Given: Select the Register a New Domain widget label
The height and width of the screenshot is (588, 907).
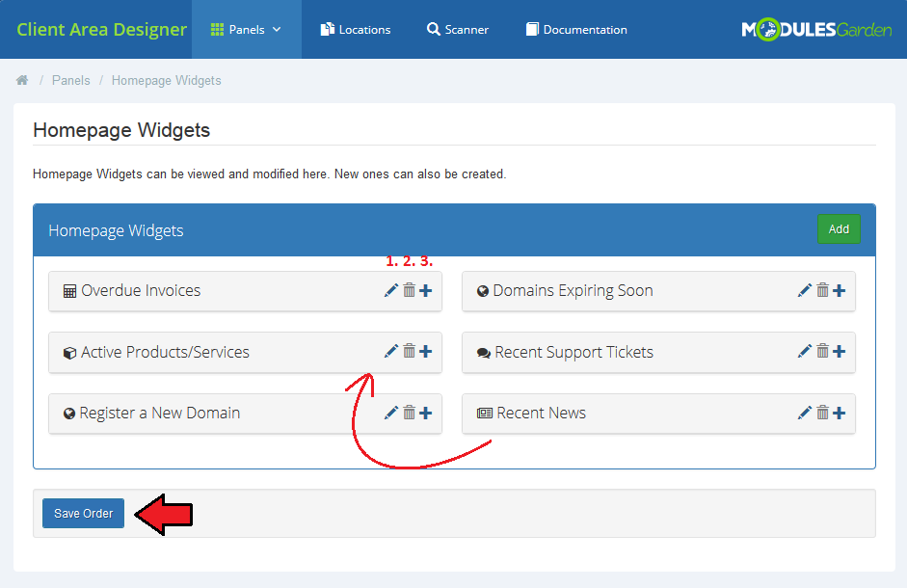Looking at the screenshot, I should tap(160, 413).
